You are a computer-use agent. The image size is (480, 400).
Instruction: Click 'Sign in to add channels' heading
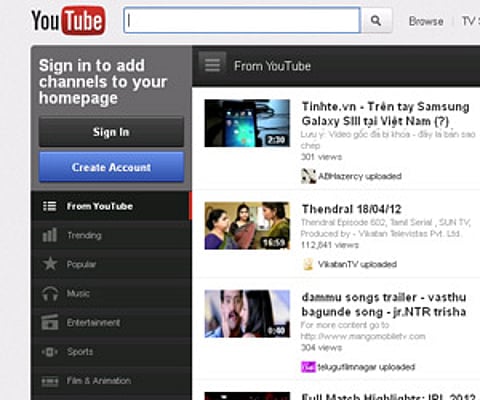[x=103, y=82]
